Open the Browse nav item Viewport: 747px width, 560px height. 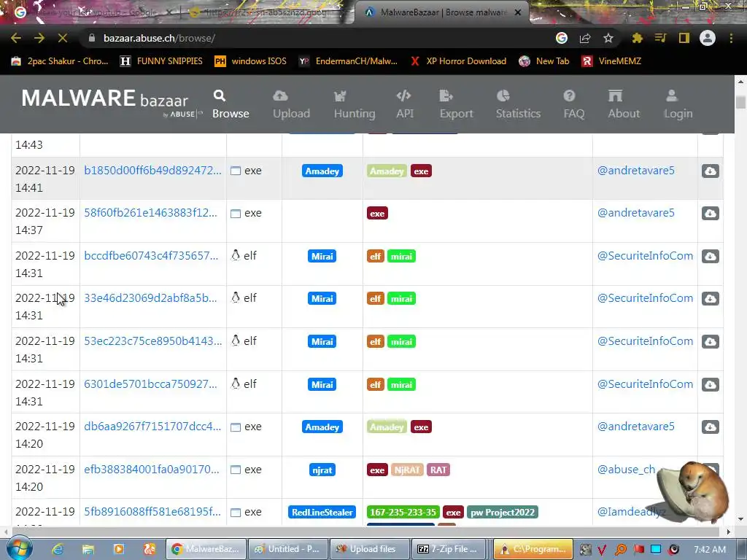coord(231,105)
